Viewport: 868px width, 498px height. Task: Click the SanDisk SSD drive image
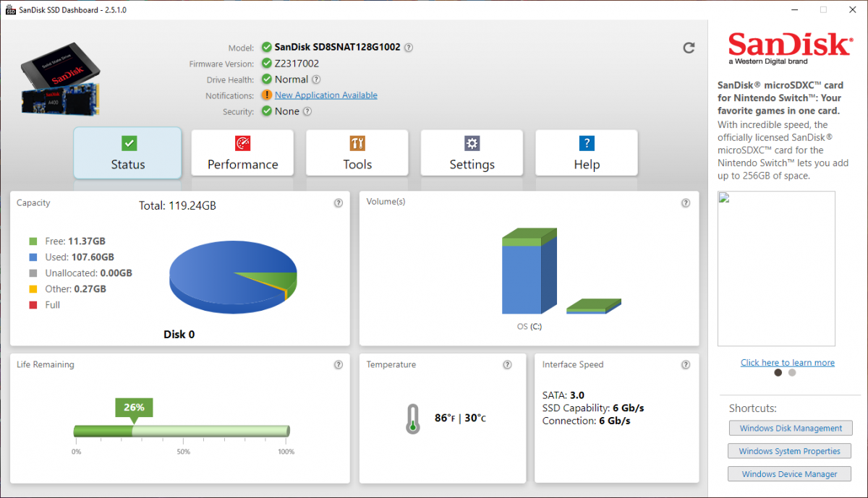pos(60,80)
